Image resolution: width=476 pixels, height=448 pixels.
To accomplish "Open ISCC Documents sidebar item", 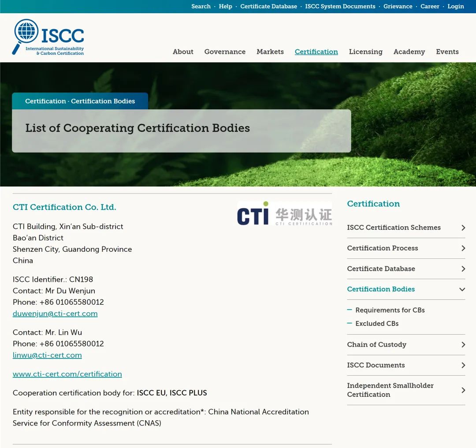I will click(376, 365).
